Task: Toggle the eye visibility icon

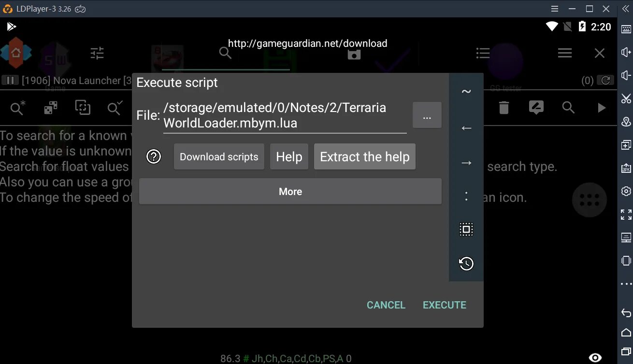Action: [595, 358]
